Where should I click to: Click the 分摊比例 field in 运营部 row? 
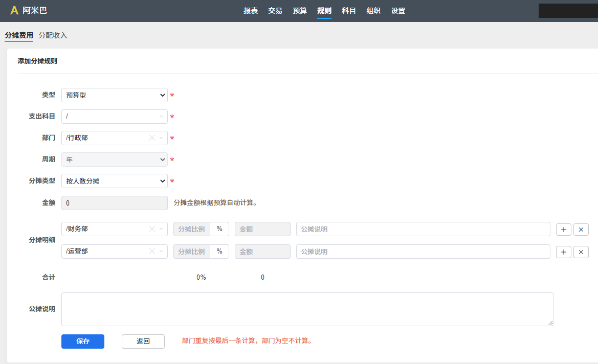pyautogui.click(x=192, y=252)
